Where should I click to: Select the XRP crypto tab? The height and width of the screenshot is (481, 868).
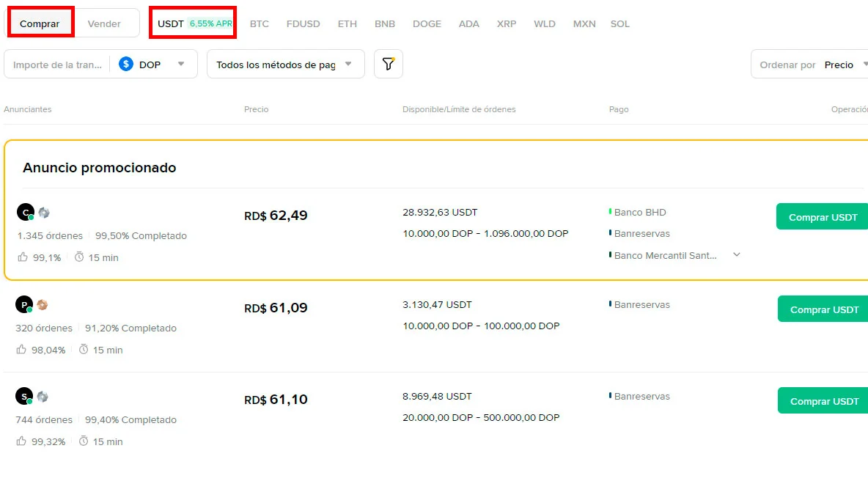(x=507, y=23)
